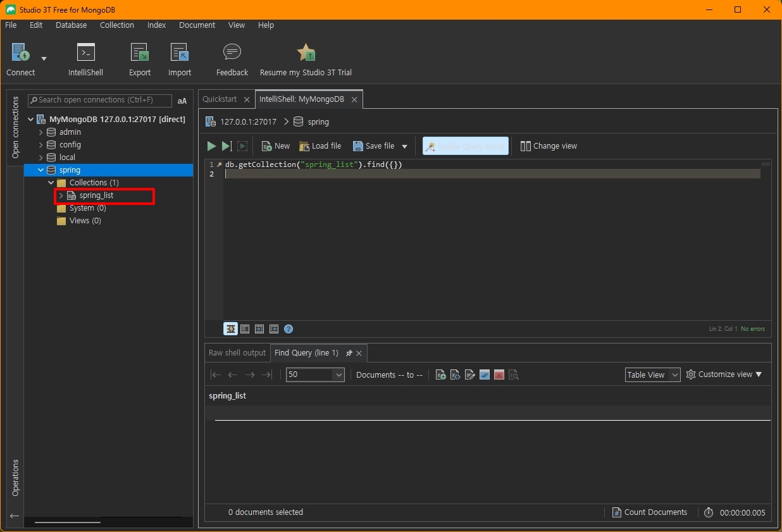
Task: Click the Connect toolbar icon
Action: pyautogui.click(x=21, y=53)
